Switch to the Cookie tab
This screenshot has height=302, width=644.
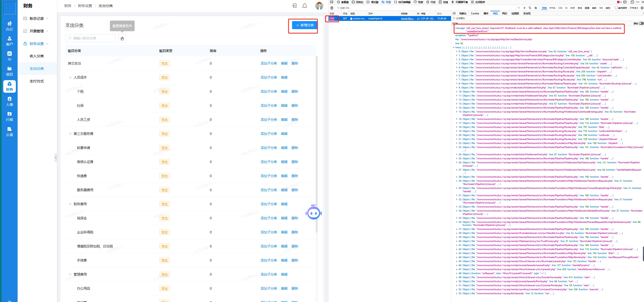[x=475, y=13]
